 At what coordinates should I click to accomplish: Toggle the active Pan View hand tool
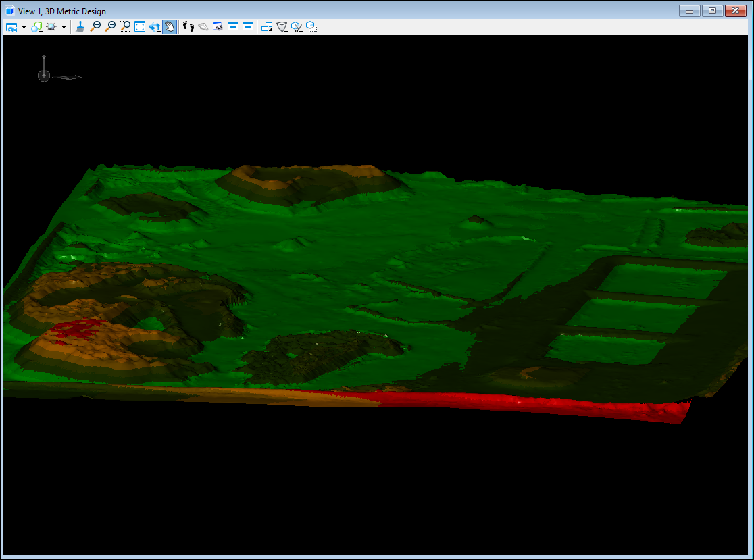[x=169, y=27]
